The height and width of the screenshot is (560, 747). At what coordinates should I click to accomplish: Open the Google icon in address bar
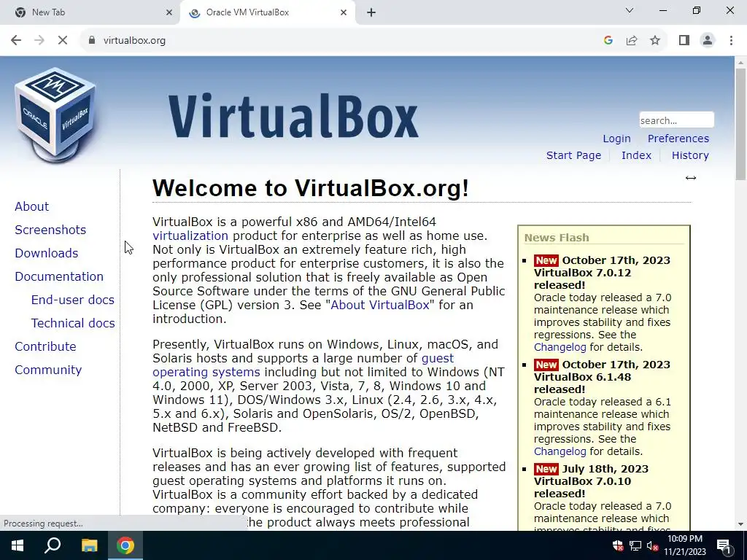point(608,41)
